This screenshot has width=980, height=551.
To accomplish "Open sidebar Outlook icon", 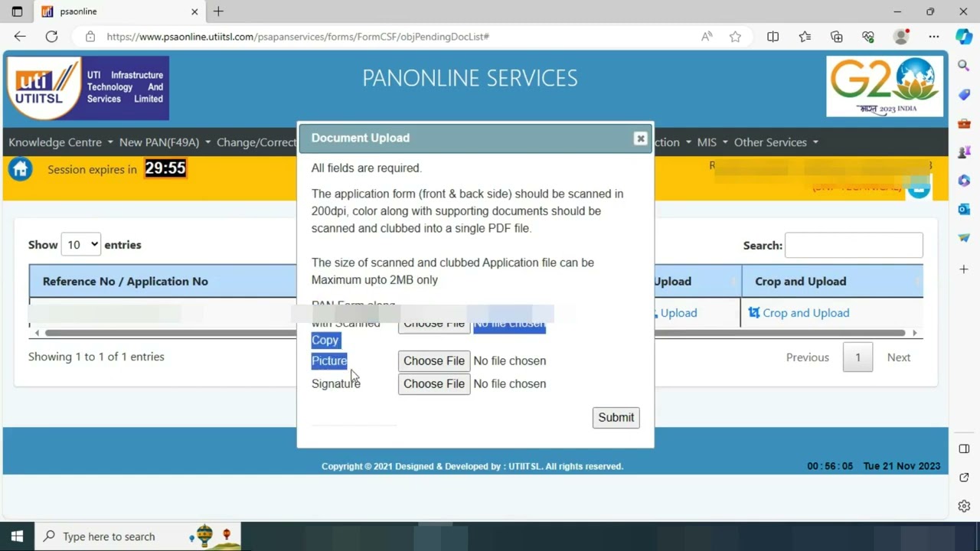I will 964,209.
